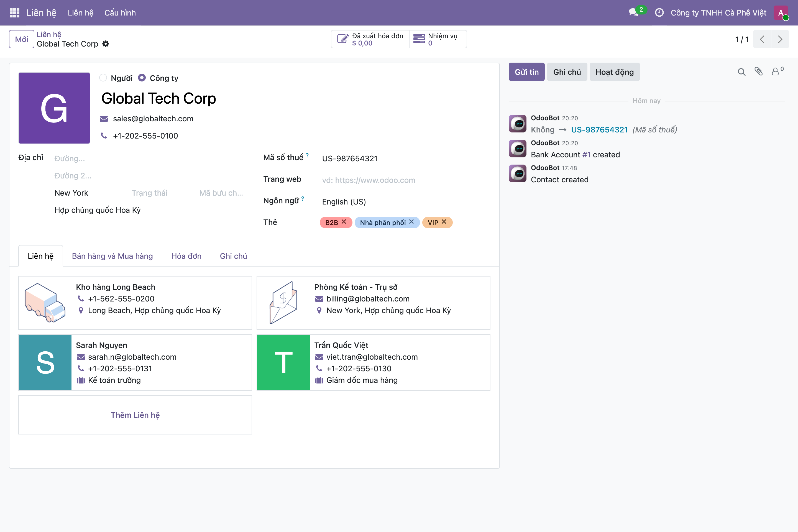The image size is (798, 532).
Task: Open the apps grid menu
Action: [15, 12]
